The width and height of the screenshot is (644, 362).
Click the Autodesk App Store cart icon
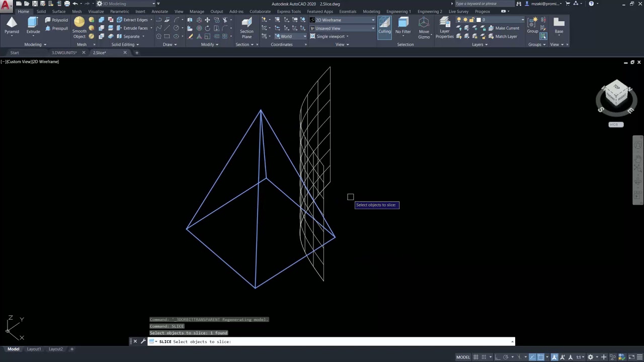pyautogui.click(x=568, y=4)
